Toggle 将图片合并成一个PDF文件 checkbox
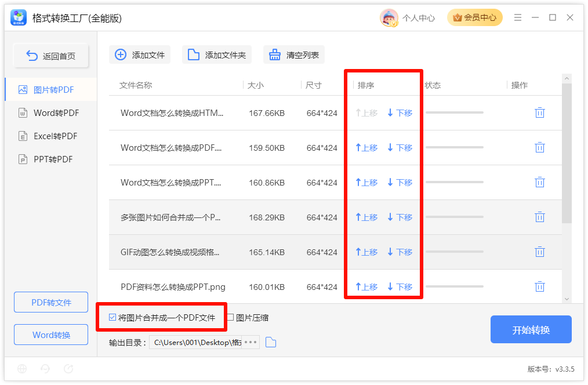Screen dimensions: 588x385 point(112,318)
